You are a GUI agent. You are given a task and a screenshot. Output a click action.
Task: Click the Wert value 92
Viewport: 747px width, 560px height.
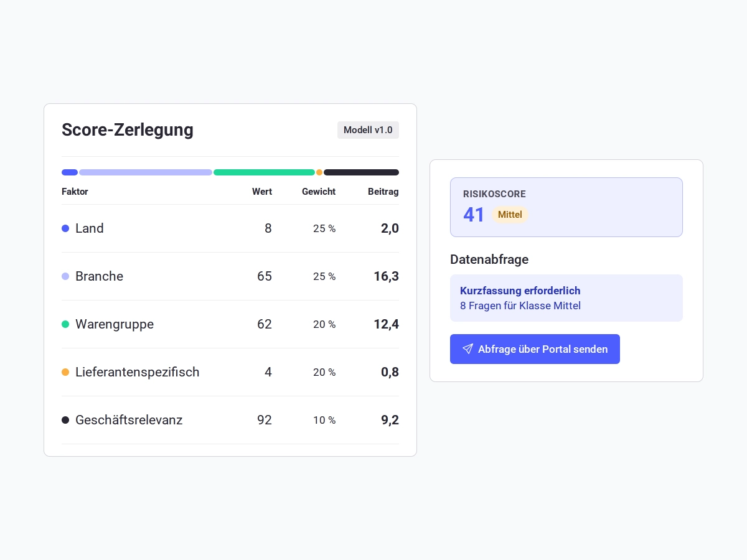point(265,420)
